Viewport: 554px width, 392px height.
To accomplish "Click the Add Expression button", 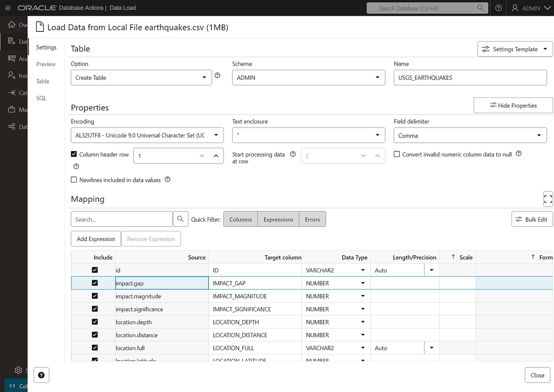I will point(96,239).
